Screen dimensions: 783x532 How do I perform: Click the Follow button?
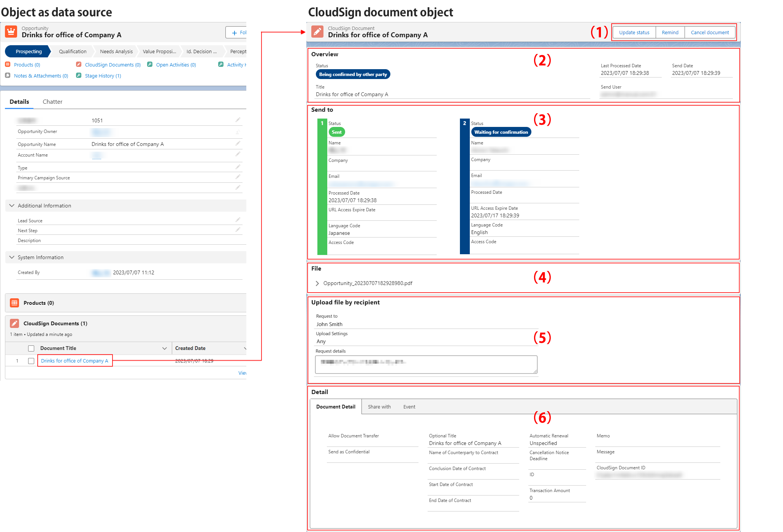(x=236, y=33)
